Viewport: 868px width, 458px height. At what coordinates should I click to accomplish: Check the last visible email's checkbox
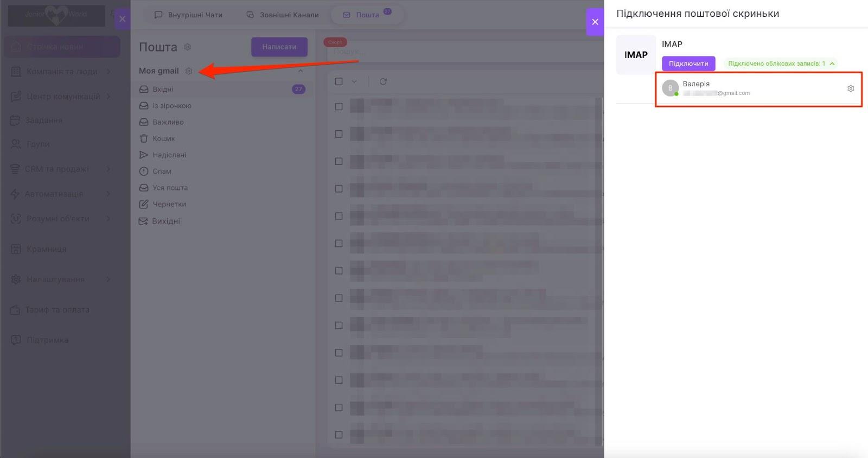click(x=339, y=435)
